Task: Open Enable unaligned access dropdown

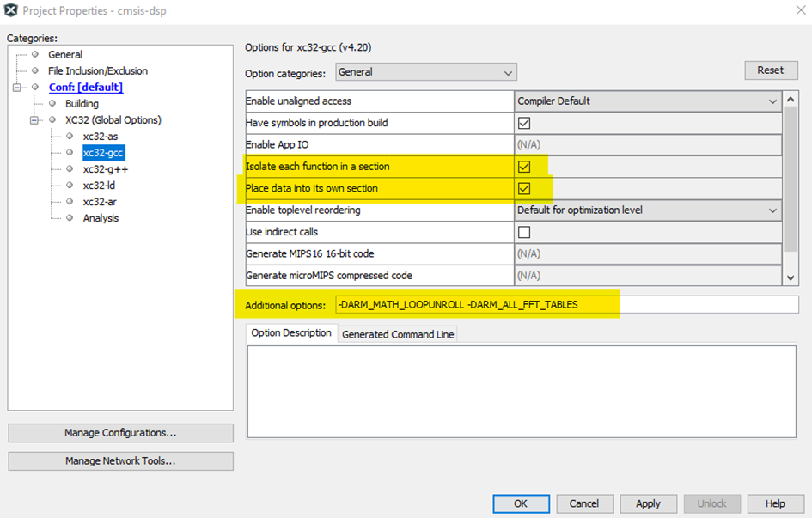Action: pyautogui.click(x=648, y=101)
